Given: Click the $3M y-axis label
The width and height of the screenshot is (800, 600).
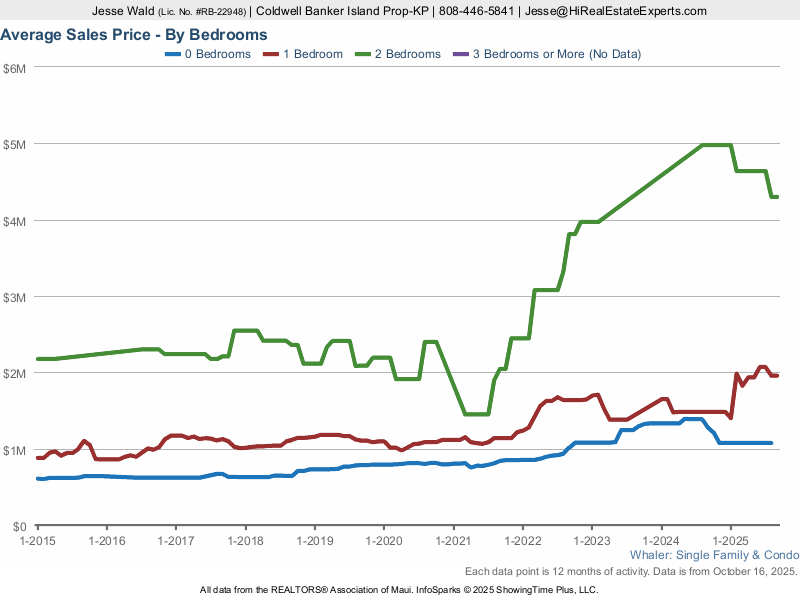Looking at the screenshot, I should tap(14, 297).
